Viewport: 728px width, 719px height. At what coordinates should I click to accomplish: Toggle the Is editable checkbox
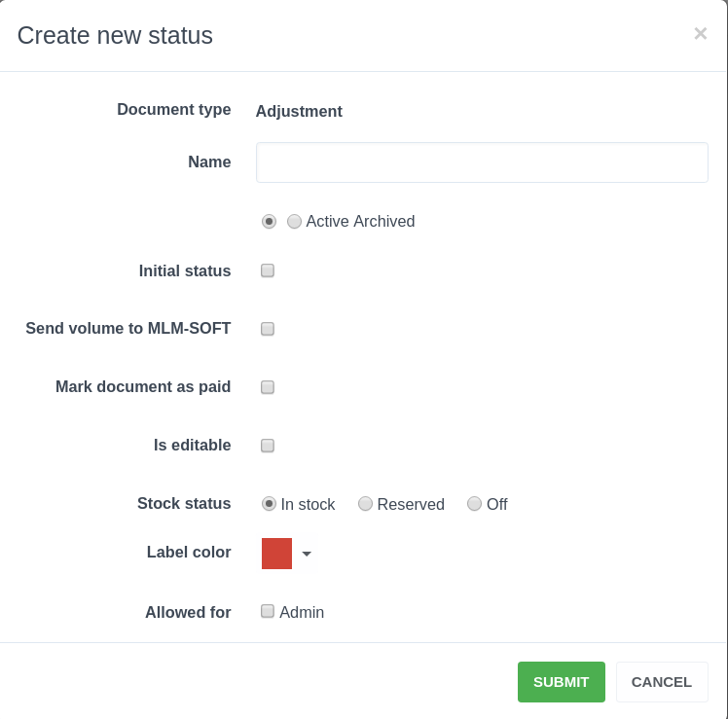coord(268,446)
